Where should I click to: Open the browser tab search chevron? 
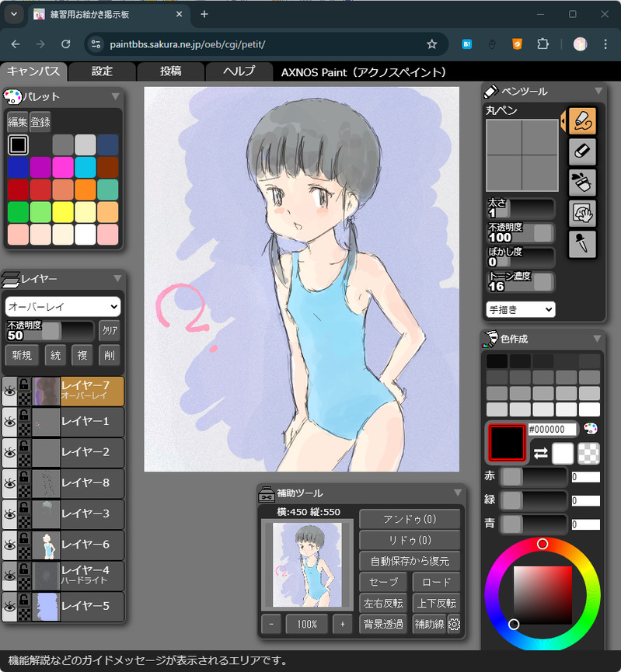pyautogui.click(x=14, y=15)
